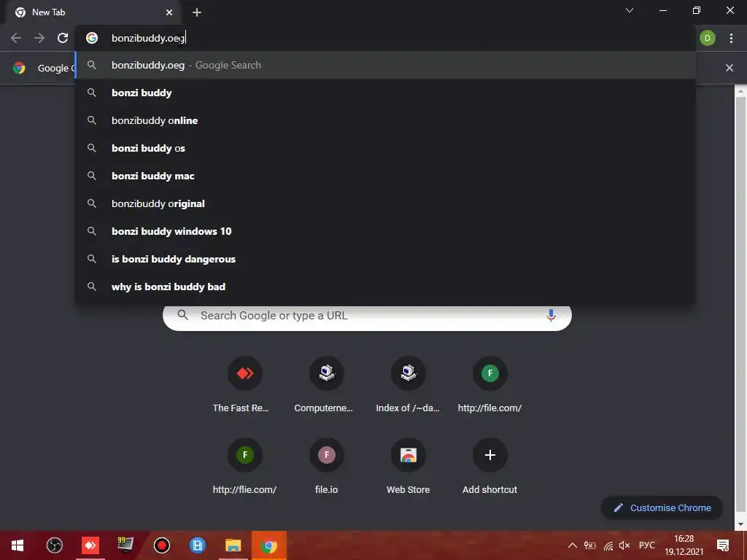Choose bonzibuddy.oeg Google Search suggestion
Screen dimensions: 747x560
point(385,65)
